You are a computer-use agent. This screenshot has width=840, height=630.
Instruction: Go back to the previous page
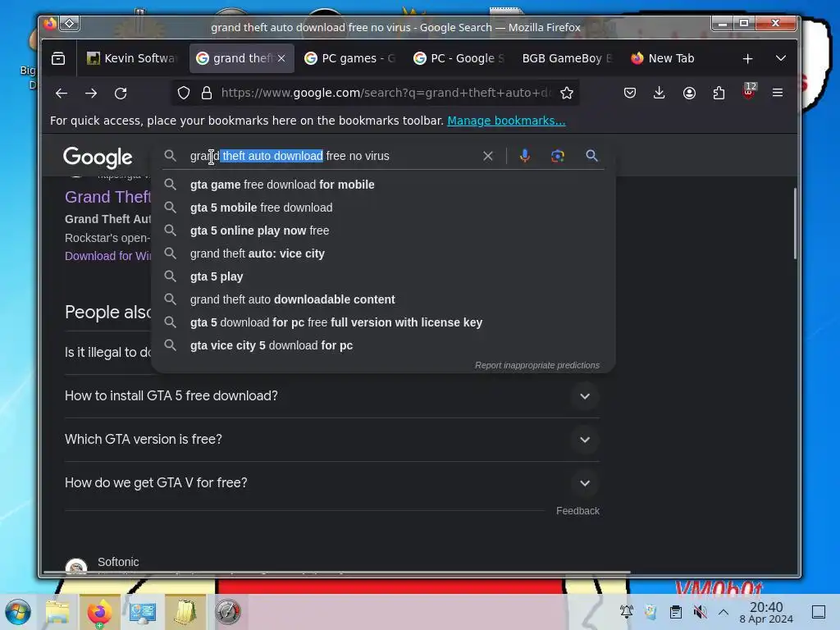[x=62, y=94]
